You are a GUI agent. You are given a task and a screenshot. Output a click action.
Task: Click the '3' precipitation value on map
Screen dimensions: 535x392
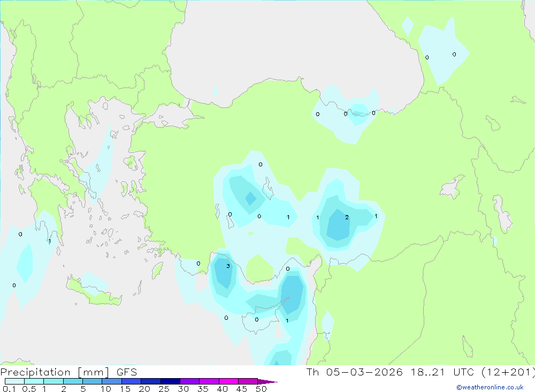pos(228,266)
